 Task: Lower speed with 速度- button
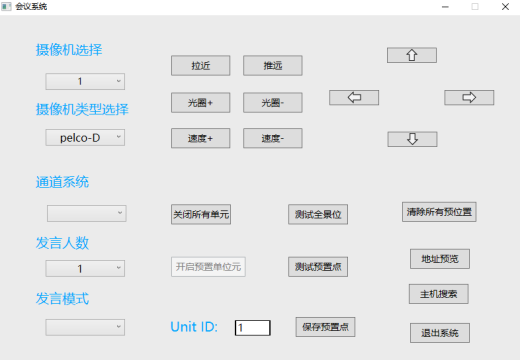click(x=273, y=138)
